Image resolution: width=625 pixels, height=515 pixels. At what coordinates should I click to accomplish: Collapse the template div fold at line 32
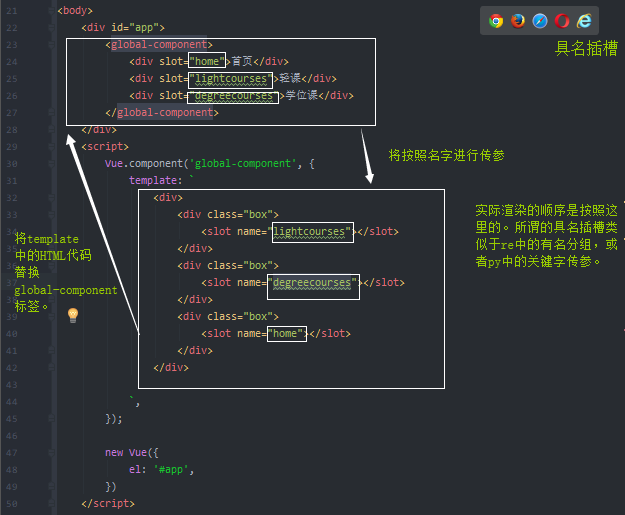(51, 198)
